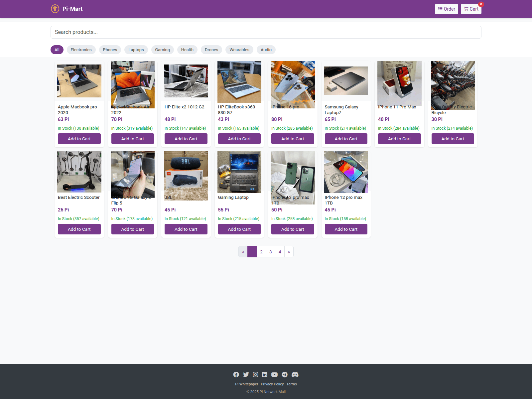Viewport: 532px width, 399px height.
Task: Filter by Drones category
Action: [211, 50]
